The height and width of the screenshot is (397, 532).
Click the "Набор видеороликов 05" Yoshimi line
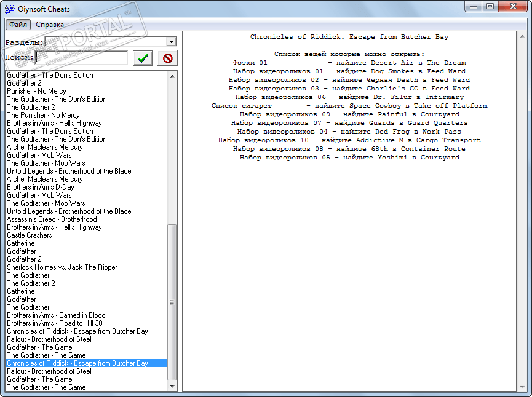tap(349, 158)
